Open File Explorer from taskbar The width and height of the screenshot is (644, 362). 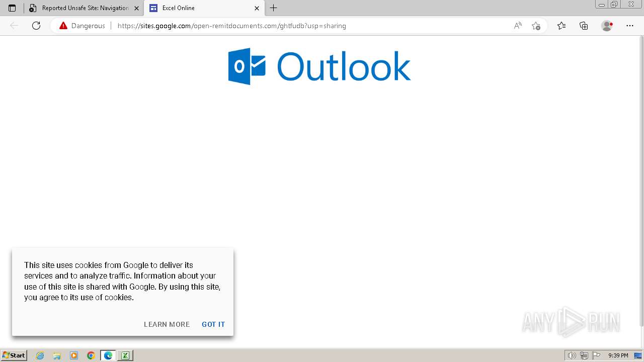click(57, 355)
